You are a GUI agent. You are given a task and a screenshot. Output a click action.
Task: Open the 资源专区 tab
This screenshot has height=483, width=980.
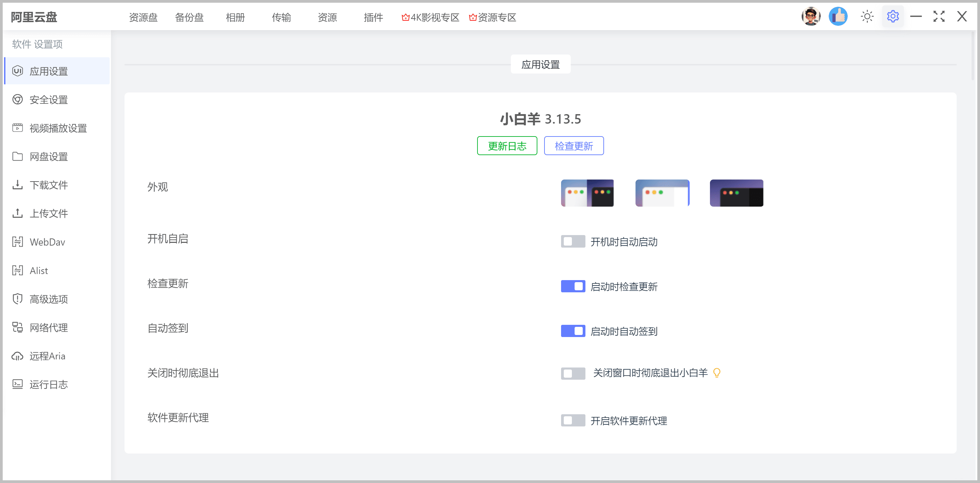click(x=493, y=18)
